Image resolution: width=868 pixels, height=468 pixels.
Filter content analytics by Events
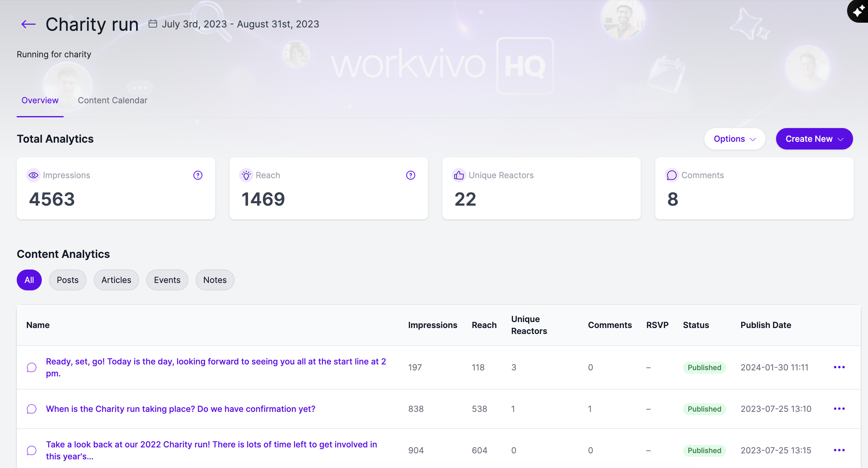click(167, 280)
